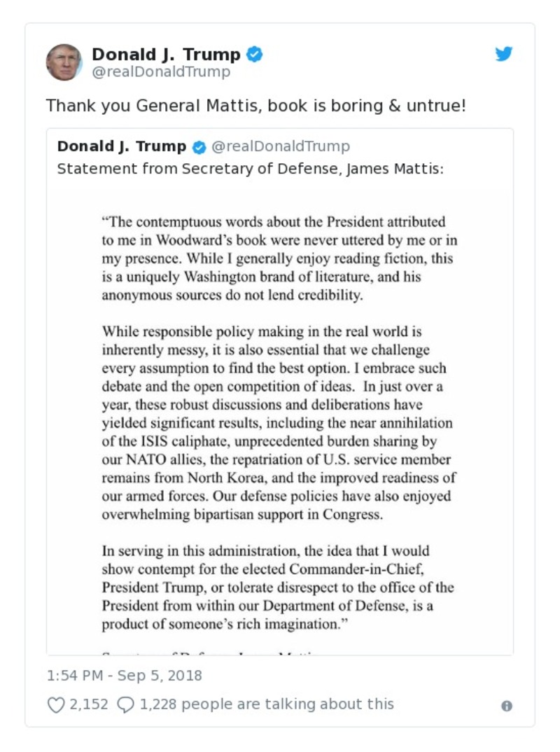Open the Mattis statement image
The image size is (560, 752).
(x=280, y=417)
